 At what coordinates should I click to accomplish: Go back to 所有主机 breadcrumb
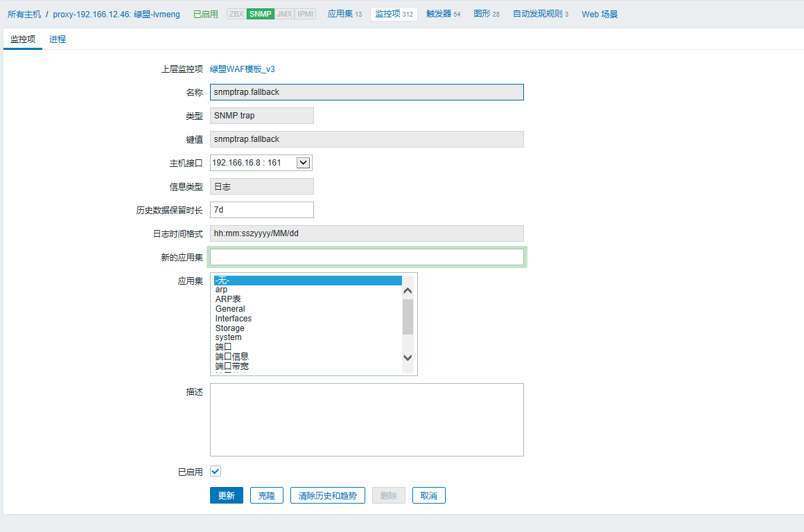[x=24, y=14]
